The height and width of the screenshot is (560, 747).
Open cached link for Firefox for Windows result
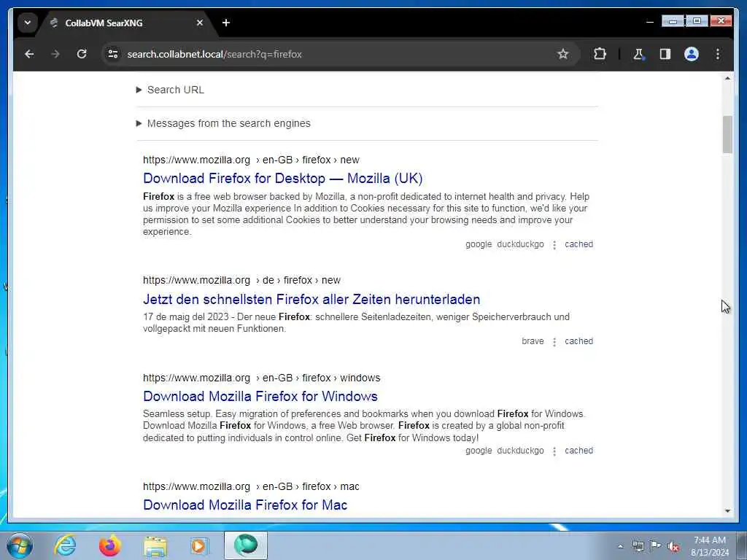(x=578, y=451)
